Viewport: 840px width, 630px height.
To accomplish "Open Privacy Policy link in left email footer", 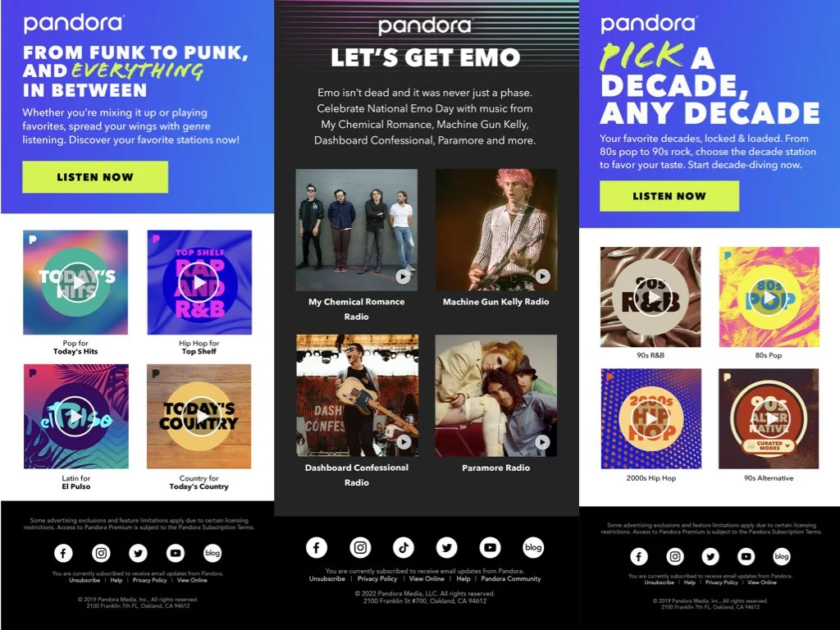I will (149, 580).
